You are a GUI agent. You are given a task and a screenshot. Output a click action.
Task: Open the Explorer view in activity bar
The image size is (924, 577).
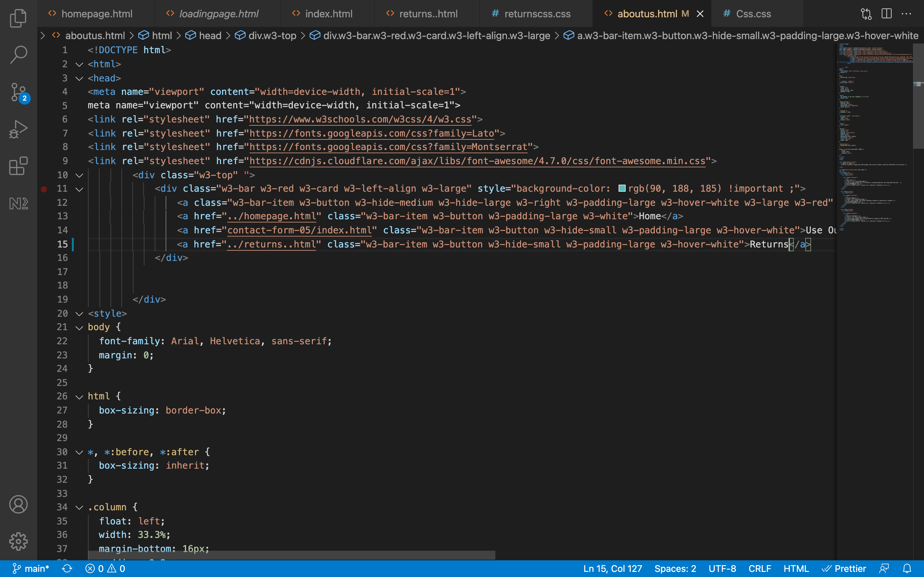[x=18, y=18]
